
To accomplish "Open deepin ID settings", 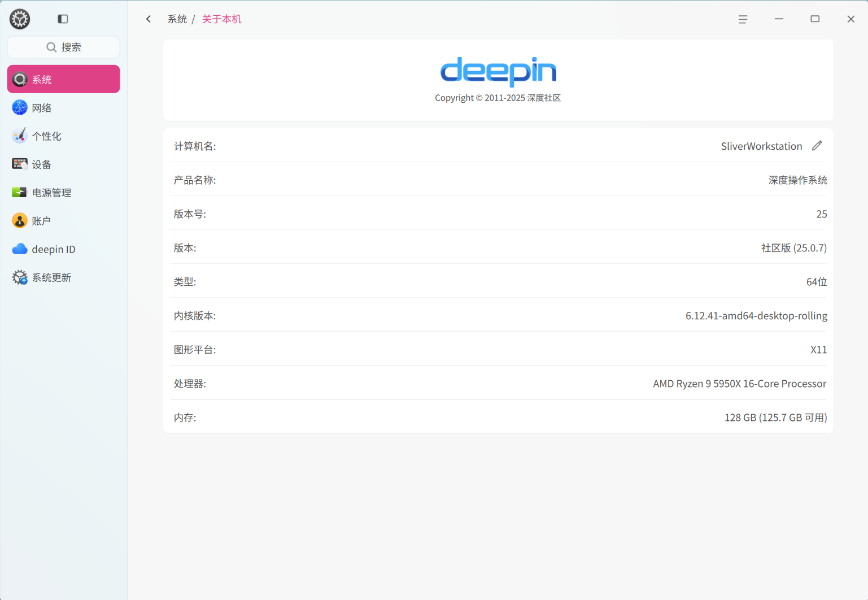I will coord(63,249).
